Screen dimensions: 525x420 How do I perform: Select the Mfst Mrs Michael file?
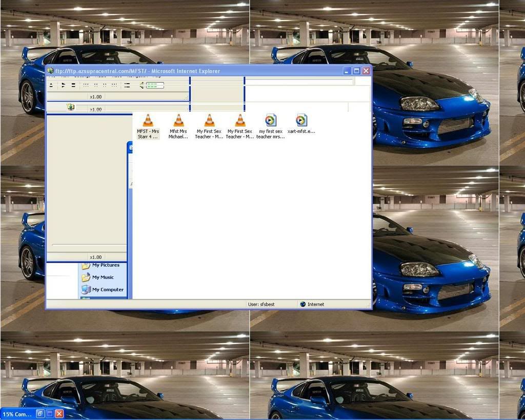[178, 126]
